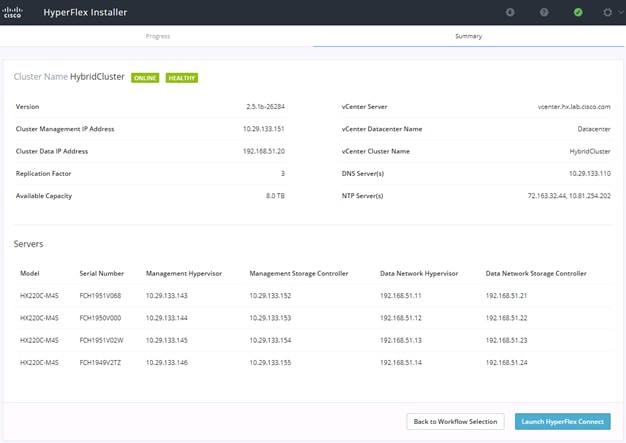This screenshot has height=443, width=626.
Task: Select data hypervisor IP 192.168.51.11
Action: coord(400,296)
